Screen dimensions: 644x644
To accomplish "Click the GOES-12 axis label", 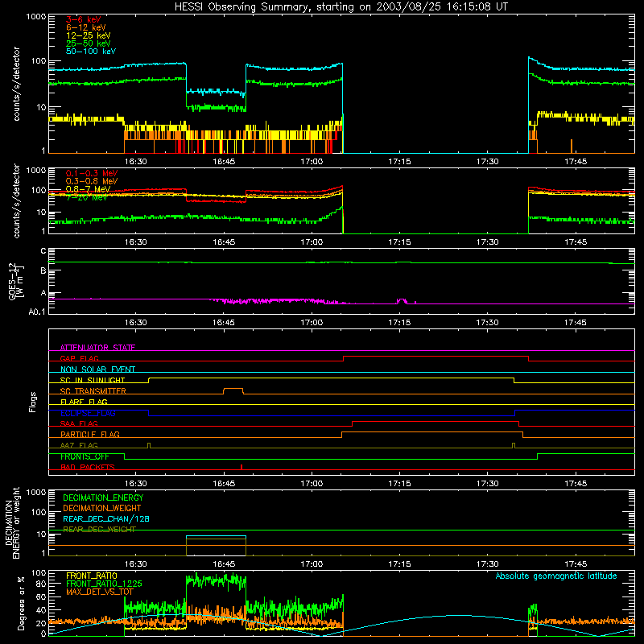I will click(15, 281).
